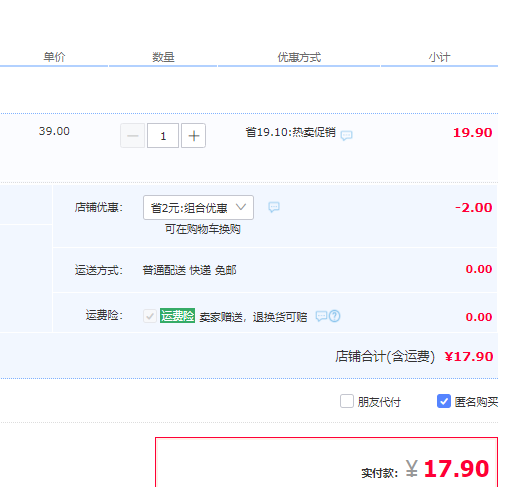Image resolution: width=532 pixels, height=487 pixels.
Task: Uncheck the 匿名购买 checkbox
Action: (x=444, y=401)
